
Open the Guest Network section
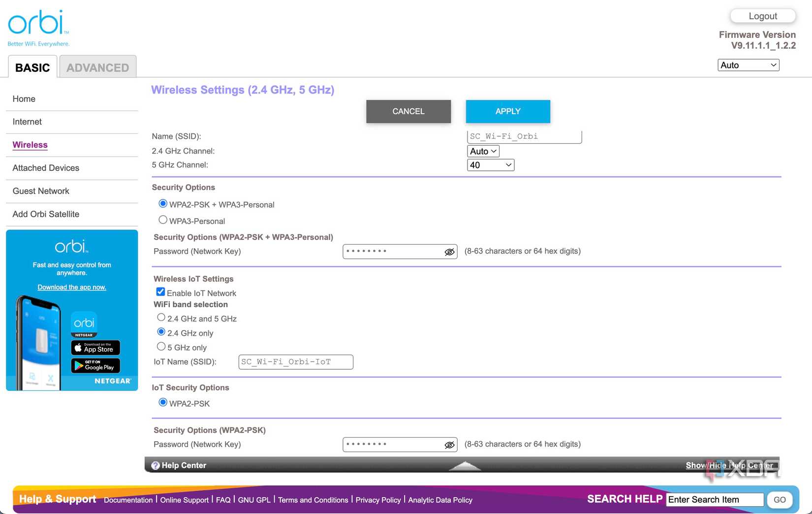pyautogui.click(x=41, y=191)
